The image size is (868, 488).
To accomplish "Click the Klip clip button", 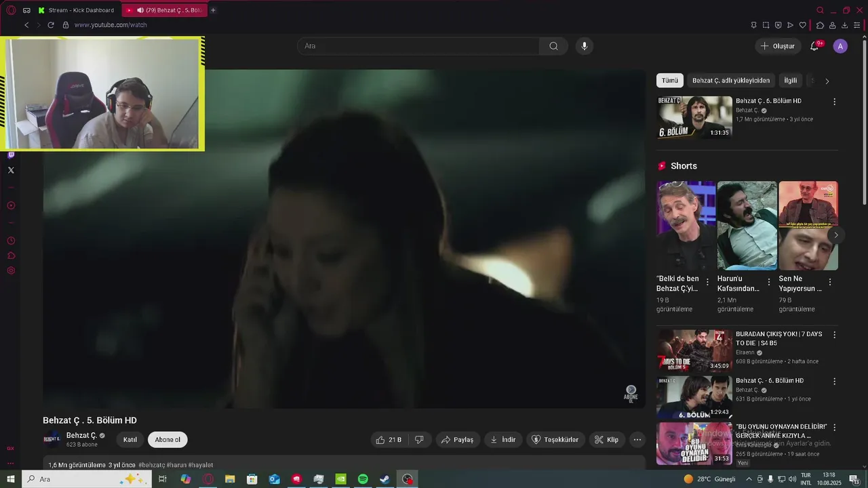I will click(x=606, y=440).
